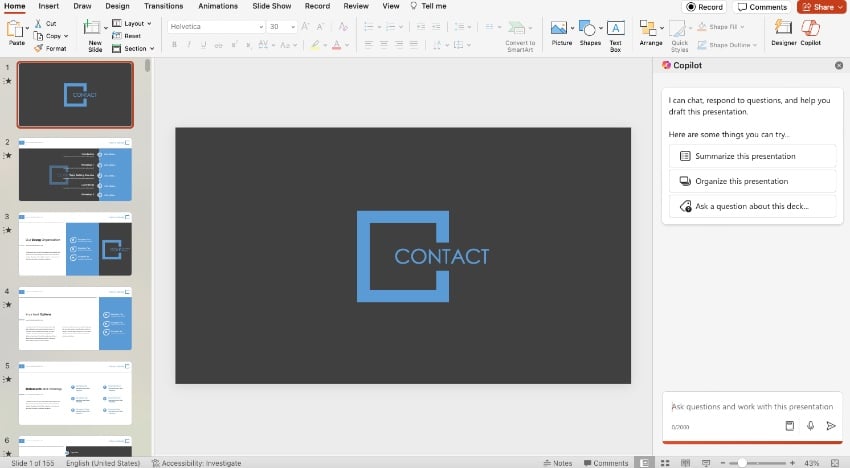Click the Summarize this presentation suggestion
The image size is (850, 468).
point(752,156)
